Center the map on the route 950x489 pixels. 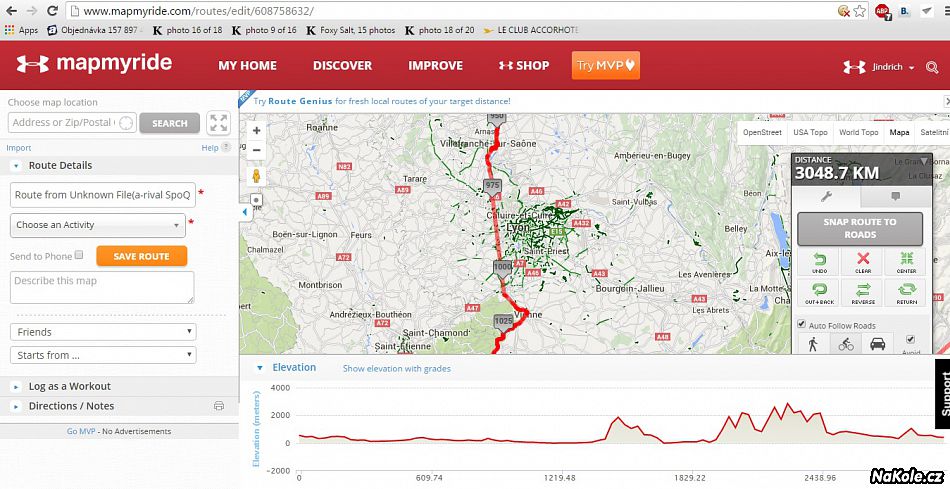click(x=906, y=262)
